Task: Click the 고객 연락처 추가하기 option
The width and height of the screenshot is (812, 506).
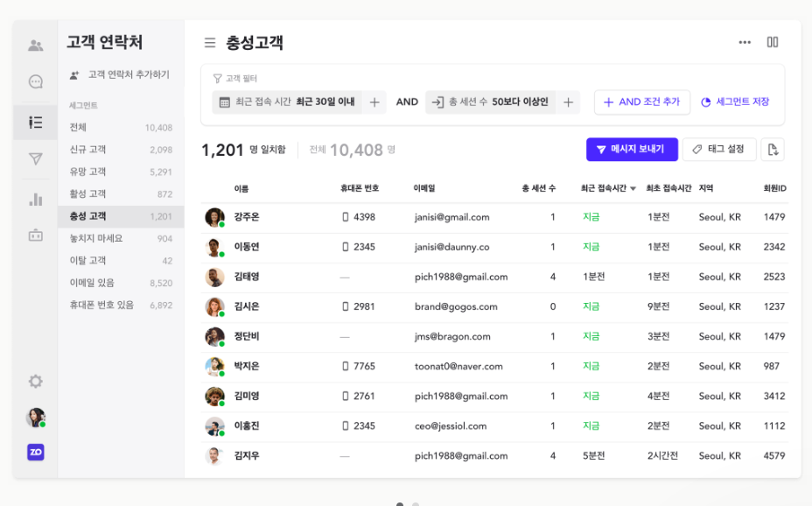Action: [120, 74]
